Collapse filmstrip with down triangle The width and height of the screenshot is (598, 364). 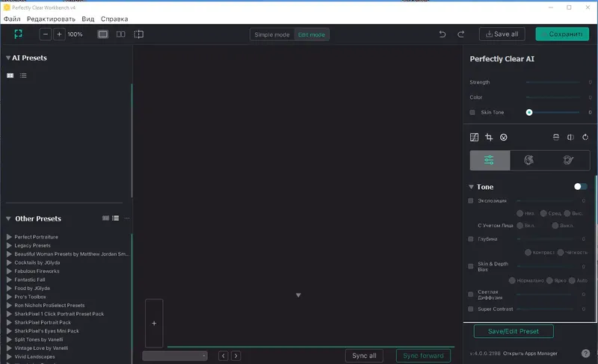[298, 295]
